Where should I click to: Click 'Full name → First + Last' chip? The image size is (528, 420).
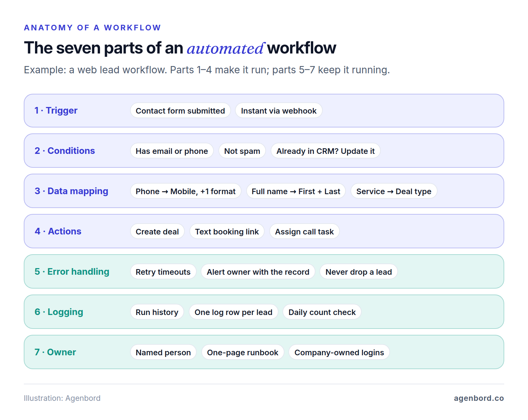[x=296, y=191]
